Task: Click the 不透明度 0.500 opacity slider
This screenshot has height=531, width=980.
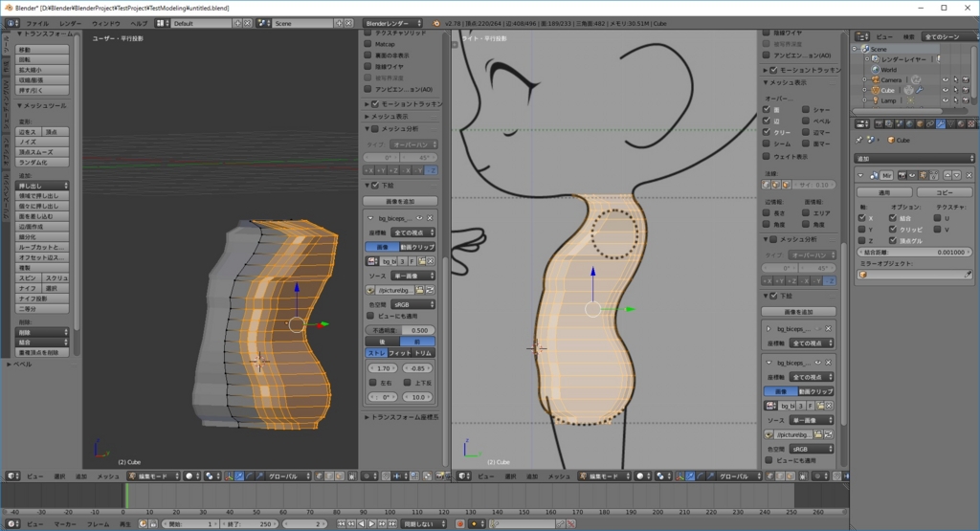Action: (401, 330)
